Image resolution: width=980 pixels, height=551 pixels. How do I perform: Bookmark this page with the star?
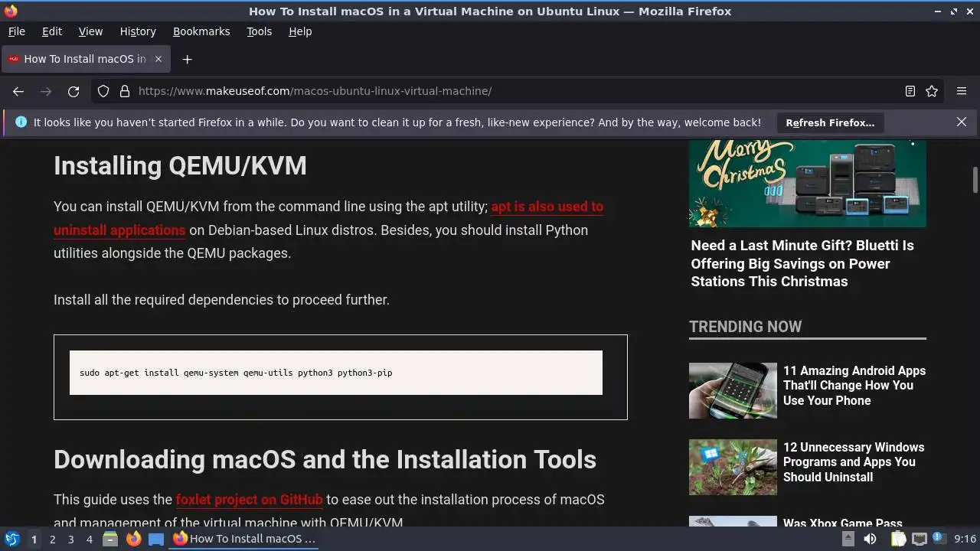932,91
